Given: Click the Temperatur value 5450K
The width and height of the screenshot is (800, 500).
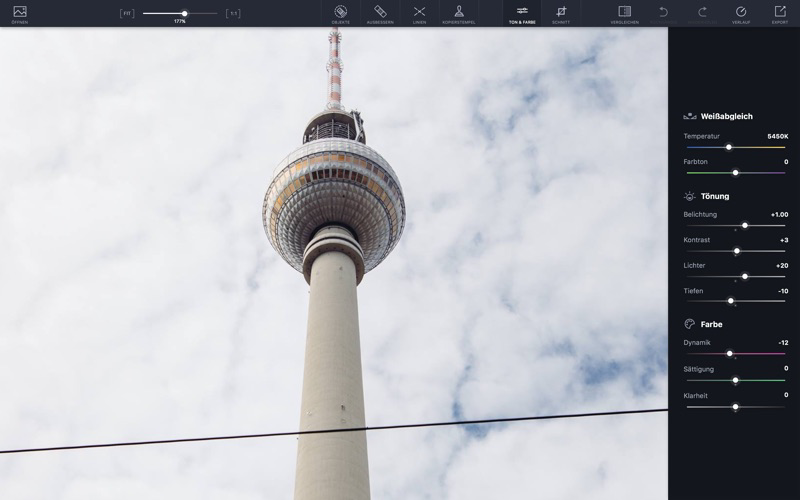Looking at the screenshot, I should click(x=778, y=136).
